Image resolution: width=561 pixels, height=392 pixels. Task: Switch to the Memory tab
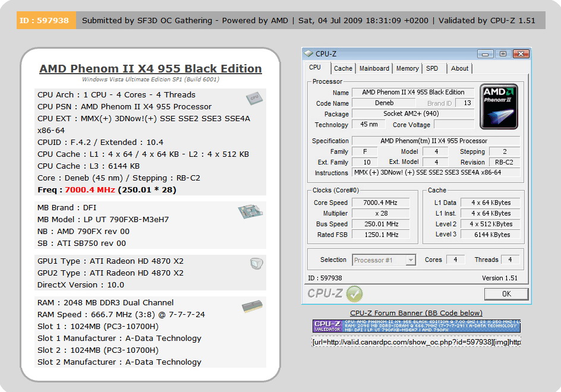408,68
